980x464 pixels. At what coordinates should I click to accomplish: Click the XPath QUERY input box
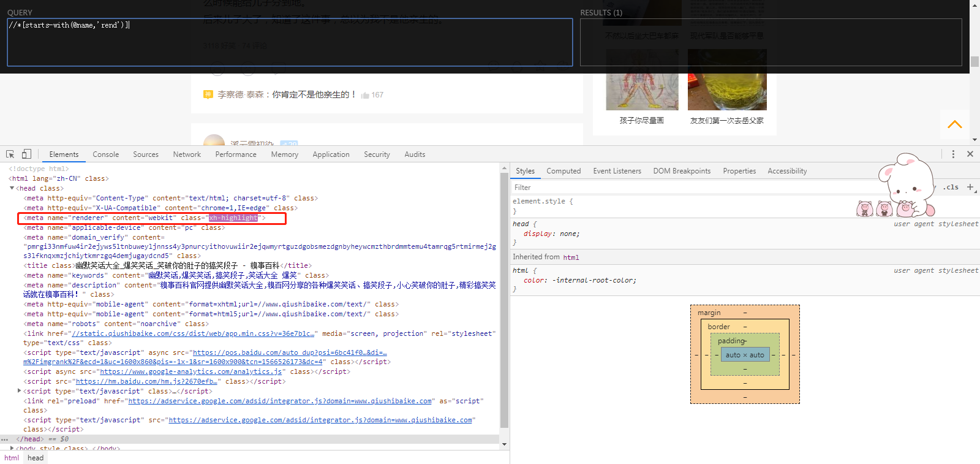tap(290, 42)
